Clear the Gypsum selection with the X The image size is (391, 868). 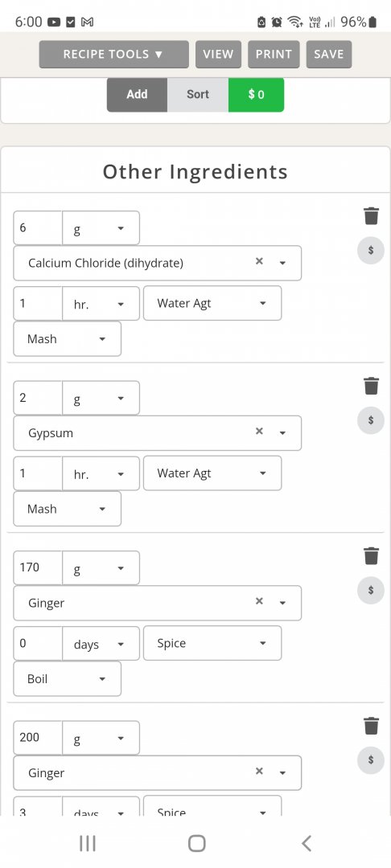(259, 432)
